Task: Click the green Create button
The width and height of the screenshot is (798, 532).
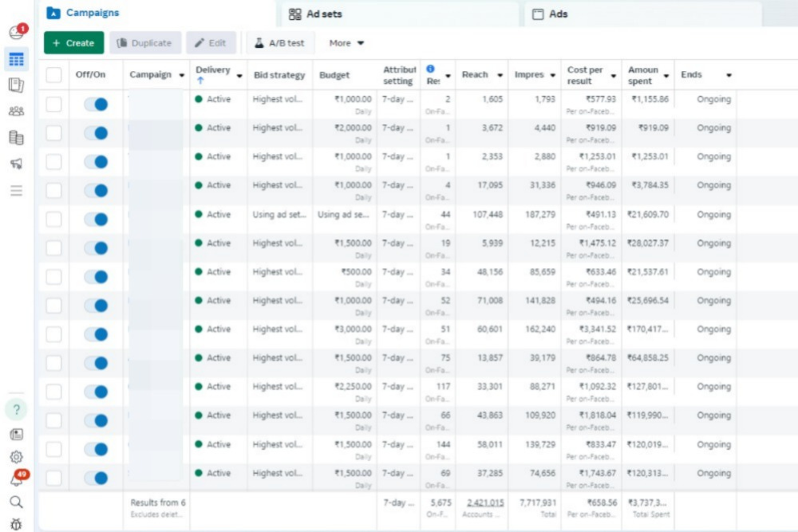Action: [73, 43]
